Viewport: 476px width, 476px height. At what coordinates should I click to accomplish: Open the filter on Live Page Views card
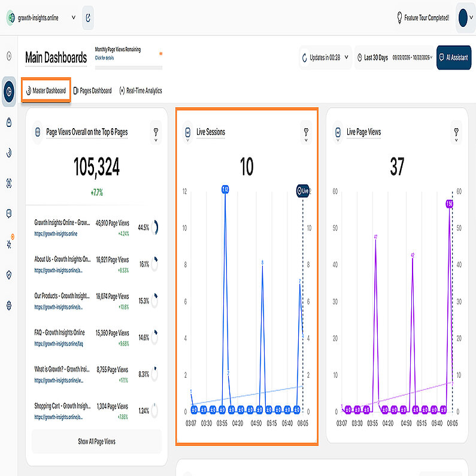point(456,133)
